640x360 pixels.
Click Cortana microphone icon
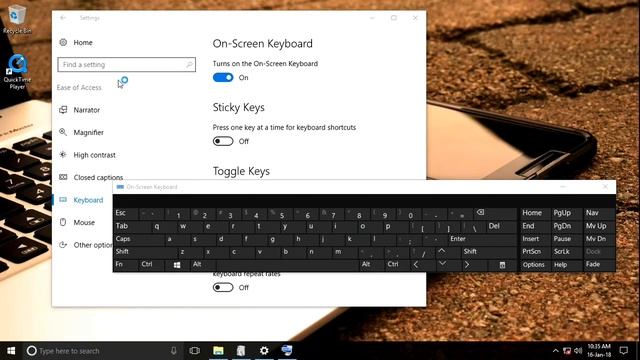(x=173, y=351)
